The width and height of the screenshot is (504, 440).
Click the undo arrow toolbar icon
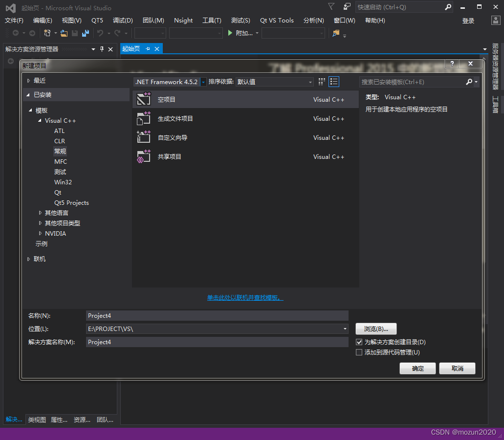(100, 33)
